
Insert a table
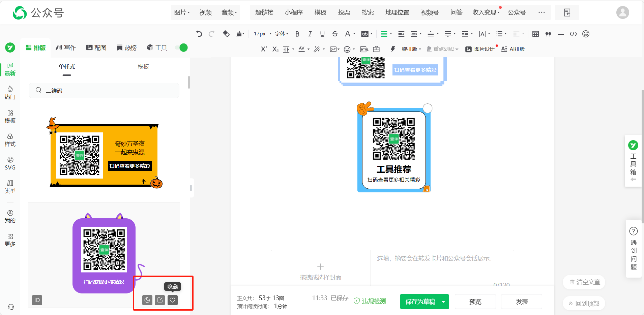pyautogui.click(x=535, y=34)
